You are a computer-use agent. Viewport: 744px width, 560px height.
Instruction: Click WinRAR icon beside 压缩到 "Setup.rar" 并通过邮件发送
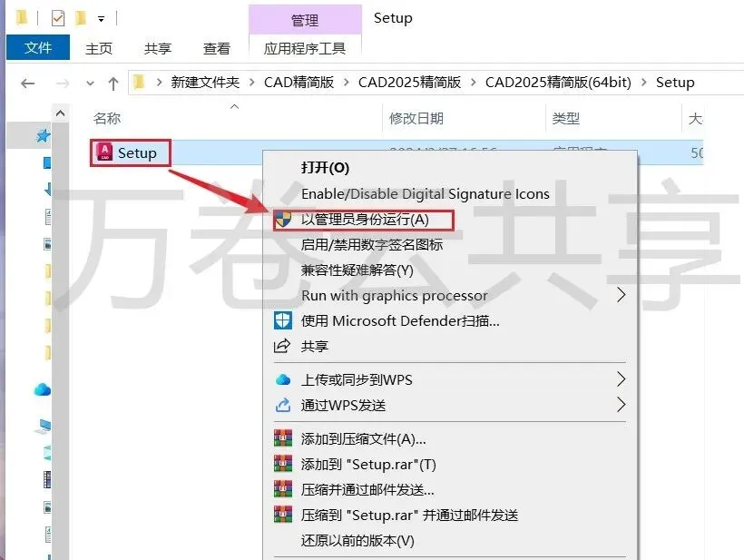tap(283, 515)
